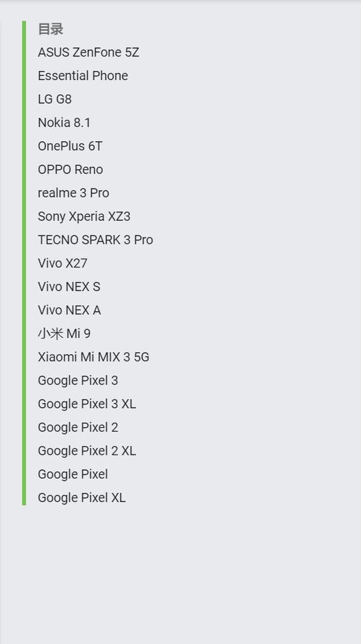Click the OPPO Reno link

pyautogui.click(x=70, y=170)
